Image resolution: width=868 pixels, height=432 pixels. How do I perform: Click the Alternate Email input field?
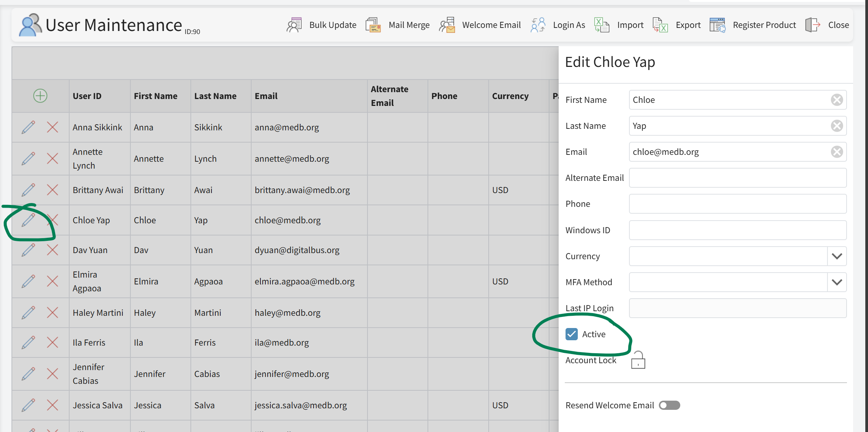point(737,178)
